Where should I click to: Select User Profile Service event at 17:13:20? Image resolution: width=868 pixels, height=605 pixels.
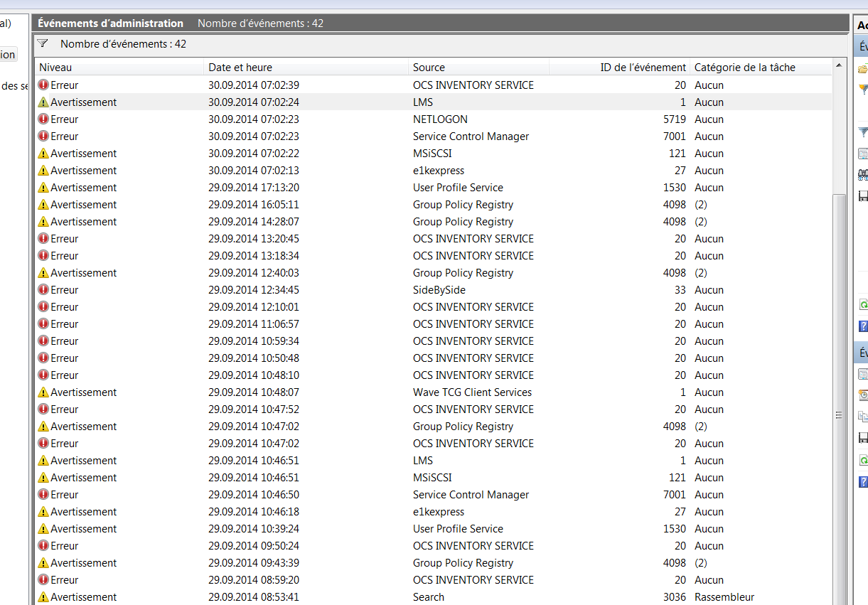458,188
